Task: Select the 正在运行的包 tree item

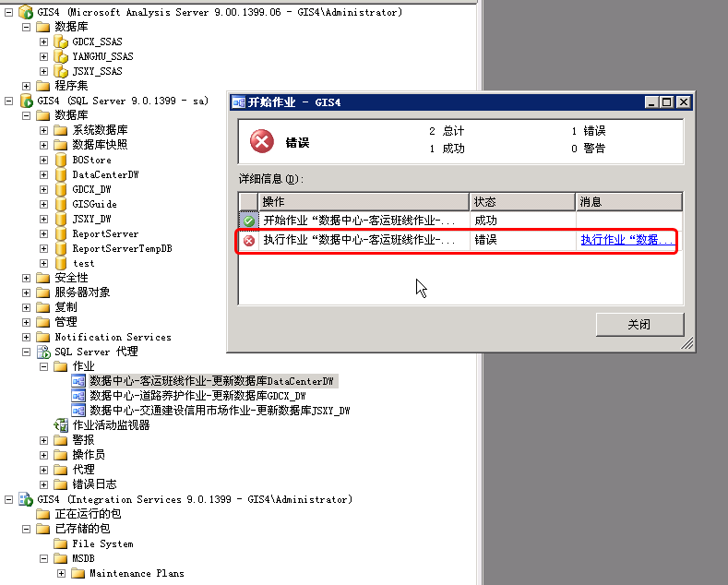Action: tap(88, 514)
